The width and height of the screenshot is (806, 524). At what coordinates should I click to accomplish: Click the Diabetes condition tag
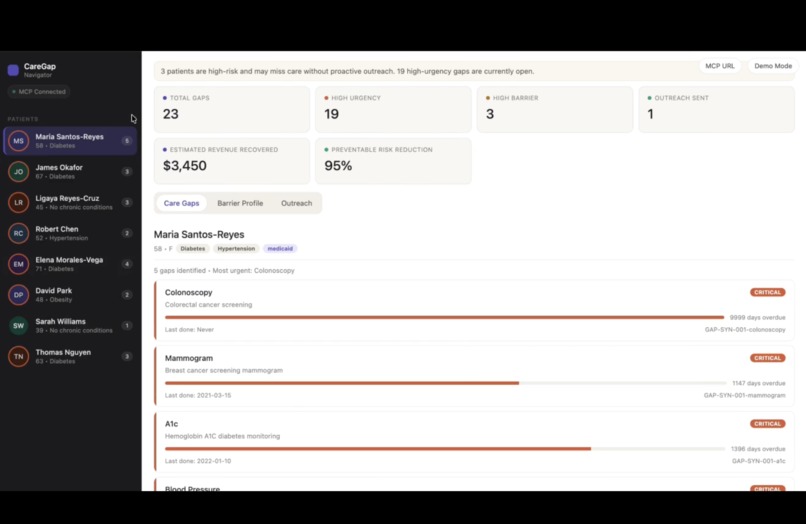(193, 248)
